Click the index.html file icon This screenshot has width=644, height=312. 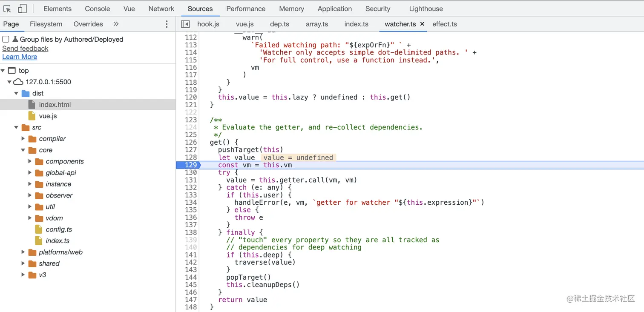point(32,104)
